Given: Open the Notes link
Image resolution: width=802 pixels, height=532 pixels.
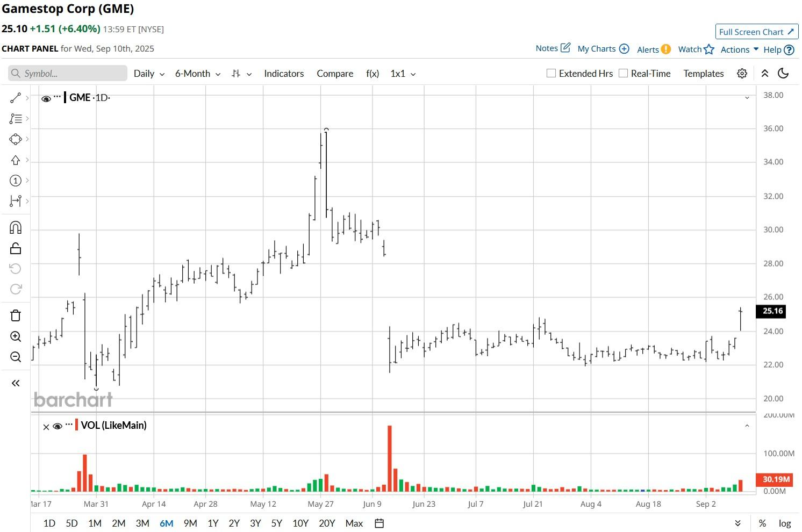Looking at the screenshot, I should pos(547,48).
